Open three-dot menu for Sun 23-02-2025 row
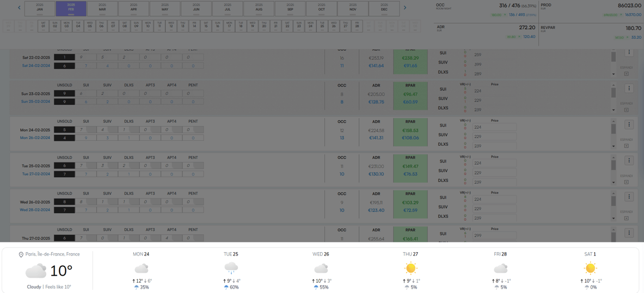The image size is (644, 293). [629, 88]
